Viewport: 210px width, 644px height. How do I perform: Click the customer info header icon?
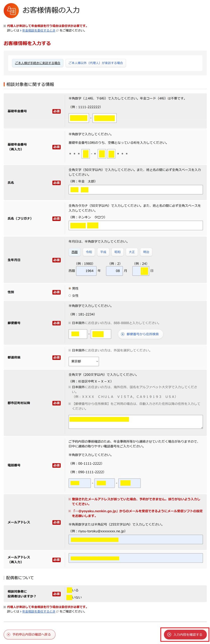point(11,11)
